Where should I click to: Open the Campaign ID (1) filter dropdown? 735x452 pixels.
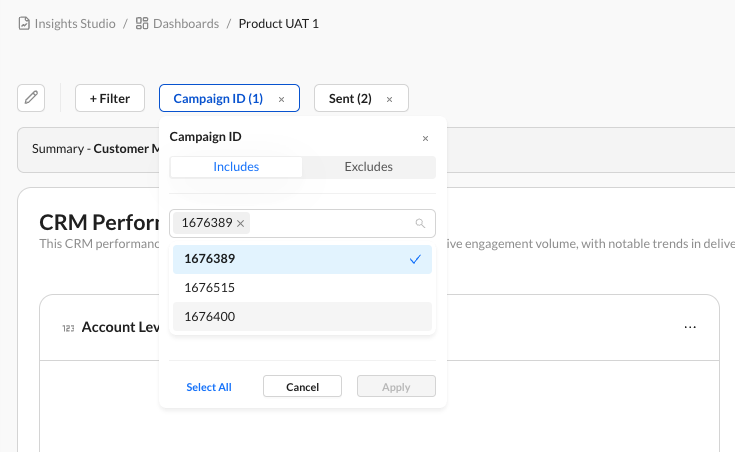pos(217,99)
